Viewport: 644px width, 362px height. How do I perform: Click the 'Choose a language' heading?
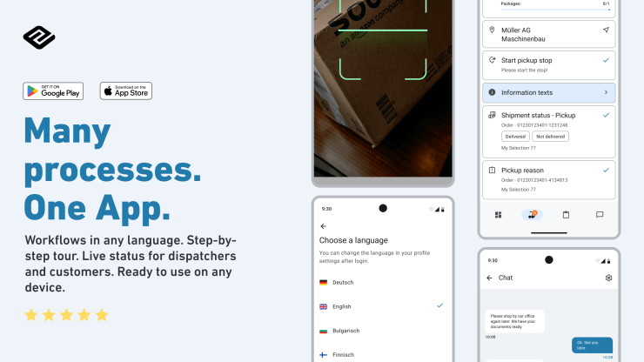[x=353, y=240]
